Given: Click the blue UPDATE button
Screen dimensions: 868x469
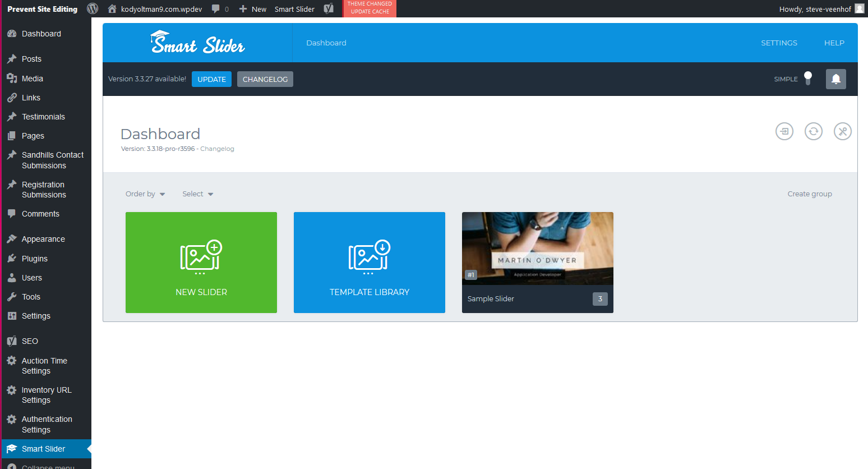Looking at the screenshot, I should [211, 79].
